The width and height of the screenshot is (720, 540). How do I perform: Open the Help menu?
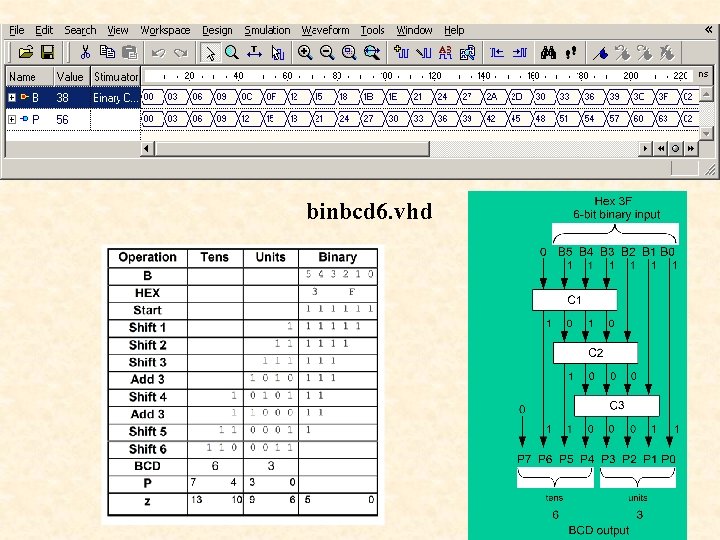pyautogui.click(x=454, y=30)
